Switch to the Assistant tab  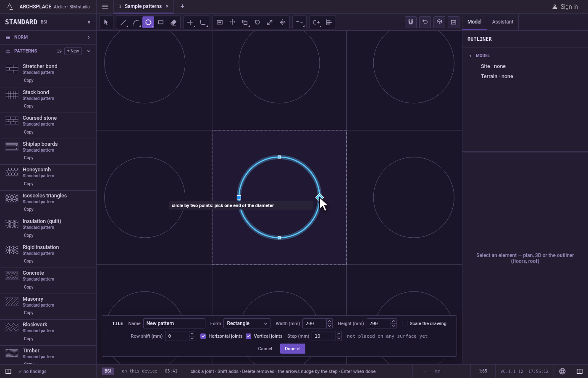tap(503, 22)
